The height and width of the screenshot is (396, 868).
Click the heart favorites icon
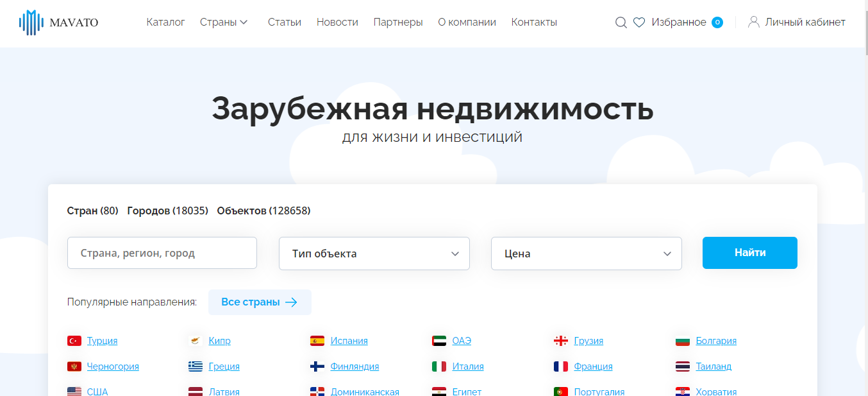pos(639,22)
